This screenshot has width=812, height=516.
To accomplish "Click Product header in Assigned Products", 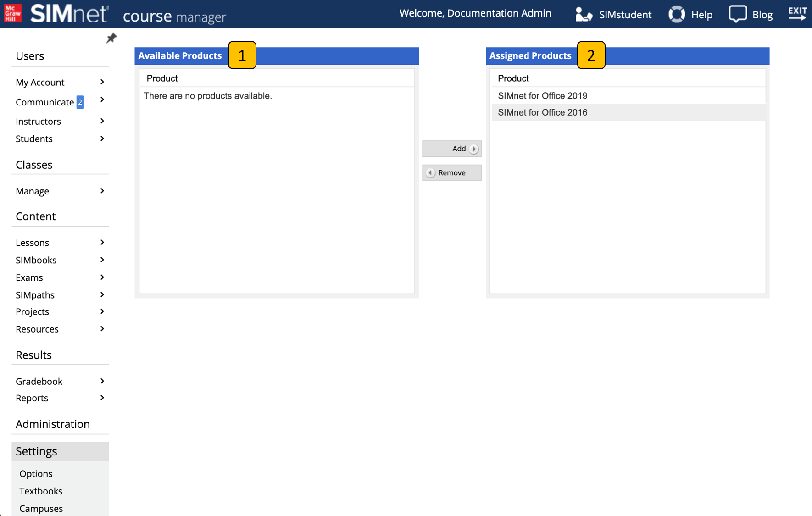I will pos(513,78).
